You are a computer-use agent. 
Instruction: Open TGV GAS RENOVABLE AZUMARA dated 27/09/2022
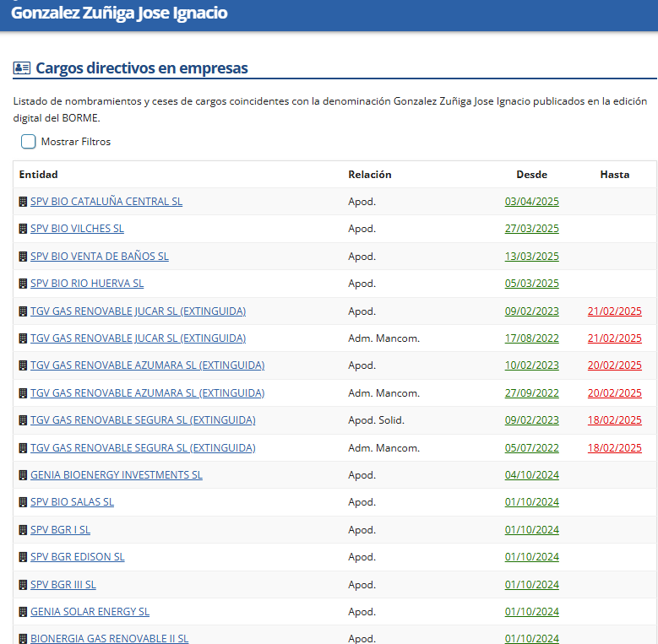(147, 393)
